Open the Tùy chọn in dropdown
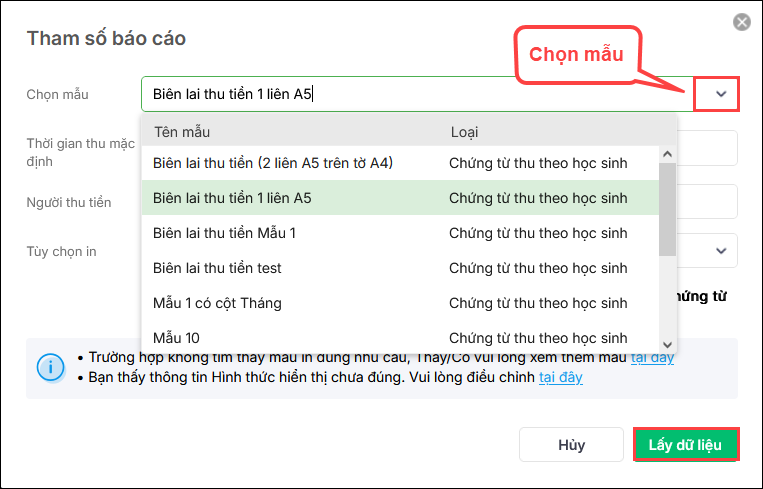 (x=720, y=250)
